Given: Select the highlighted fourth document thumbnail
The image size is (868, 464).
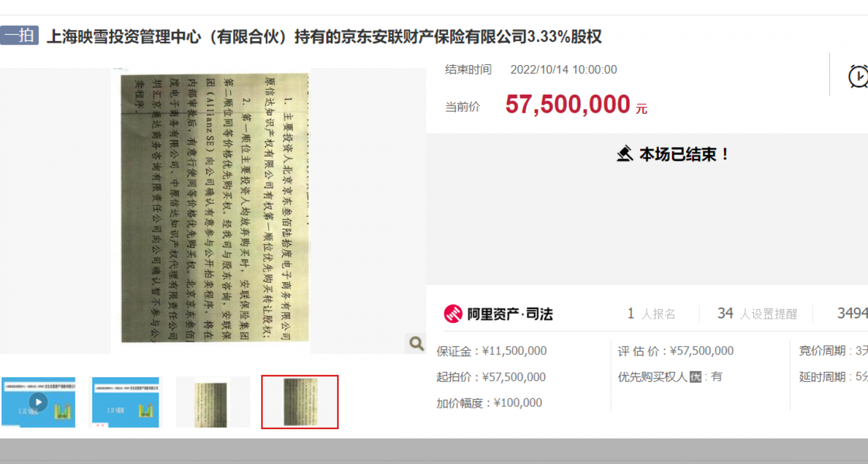Looking at the screenshot, I should point(300,402).
